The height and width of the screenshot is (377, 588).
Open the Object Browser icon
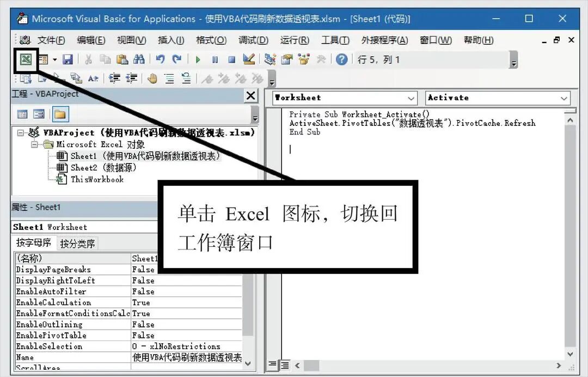click(304, 59)
